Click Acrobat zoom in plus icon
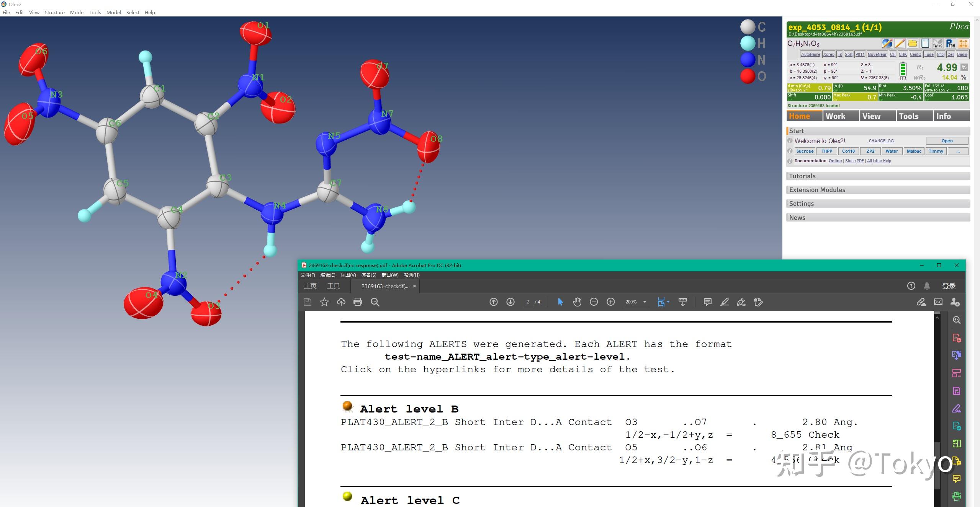Screen dimensions: 980x507 pyautogui.click(x=611, y=302)
